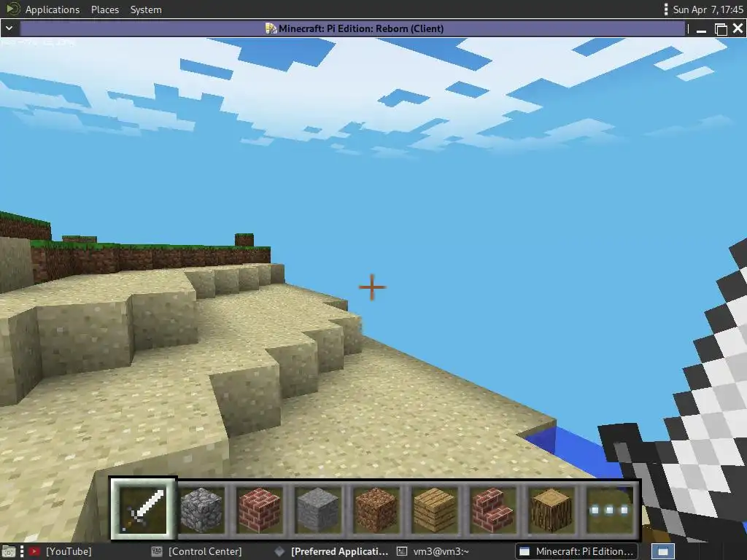Screen dimensions: 747x560
Task: Click the show desktop icon in taskbar
Action: click(9, 551)
